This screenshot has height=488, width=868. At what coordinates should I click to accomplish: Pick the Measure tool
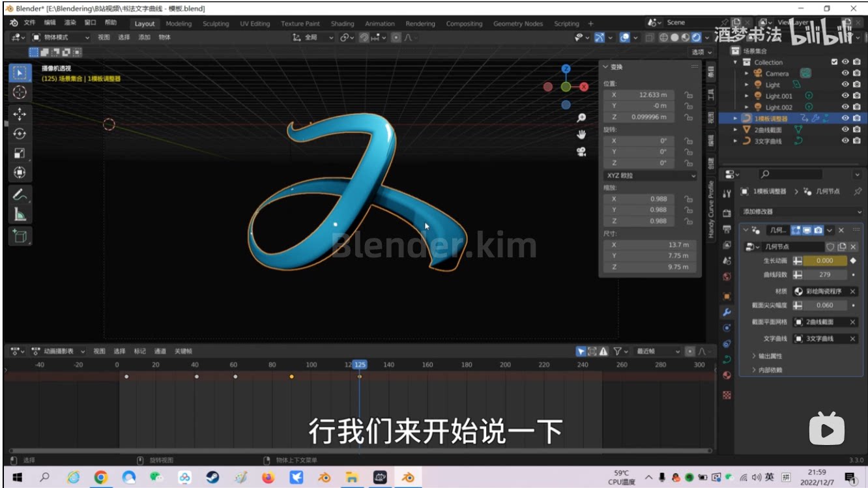[20, 214]
